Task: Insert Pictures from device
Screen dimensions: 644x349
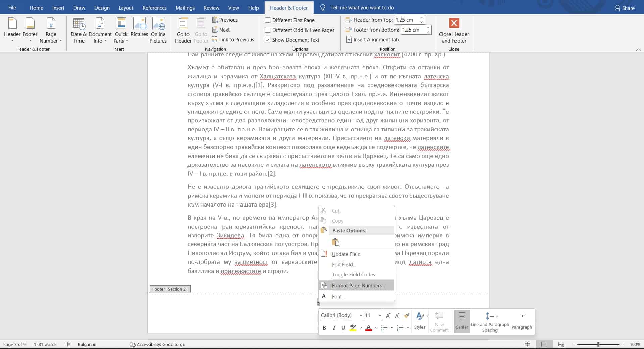Action: tap(139, 27)
